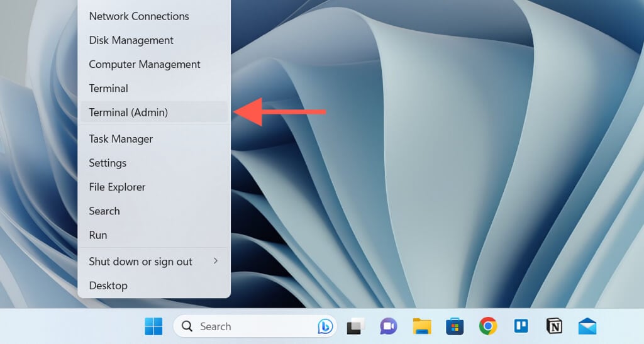This screenshot has height=344, width=644.
Task: Open Task View from the taskbar
Action: pyautogui.click(x=356, y=326)
